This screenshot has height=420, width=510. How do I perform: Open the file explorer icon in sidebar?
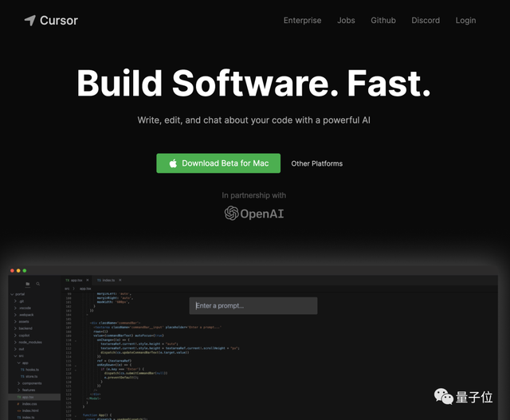pos(27,284)
